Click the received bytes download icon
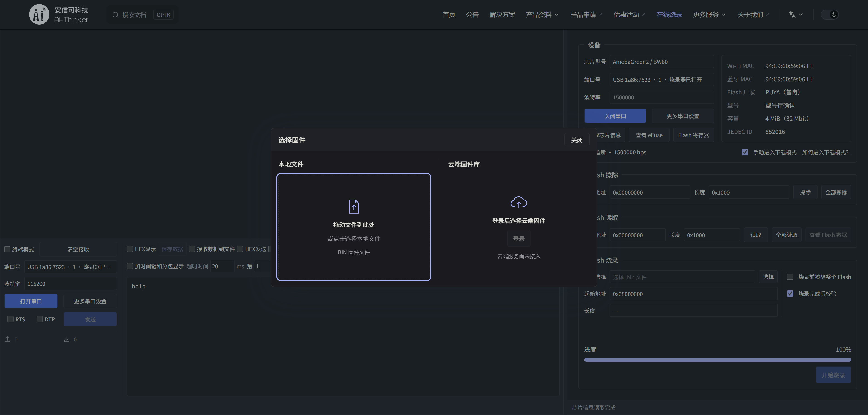Viewport: 868px width, 415px height. tap(67, 339)
